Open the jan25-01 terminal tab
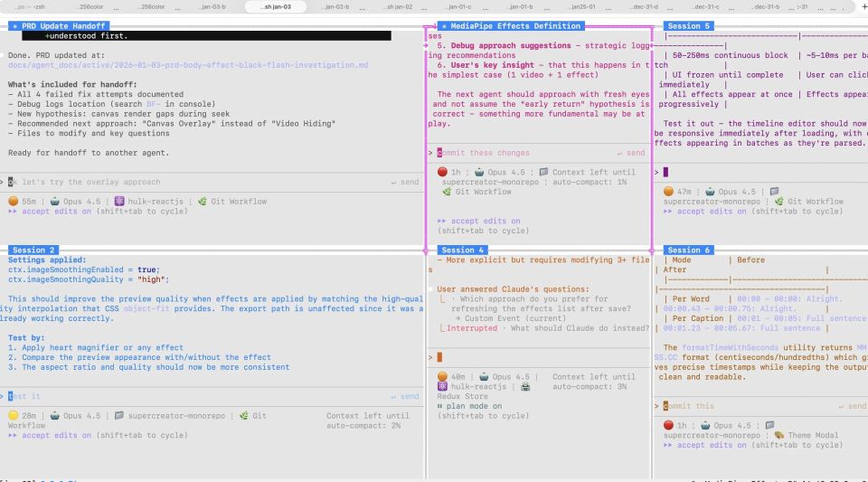This screenshot has height=482, width=868. click(583, 6)
